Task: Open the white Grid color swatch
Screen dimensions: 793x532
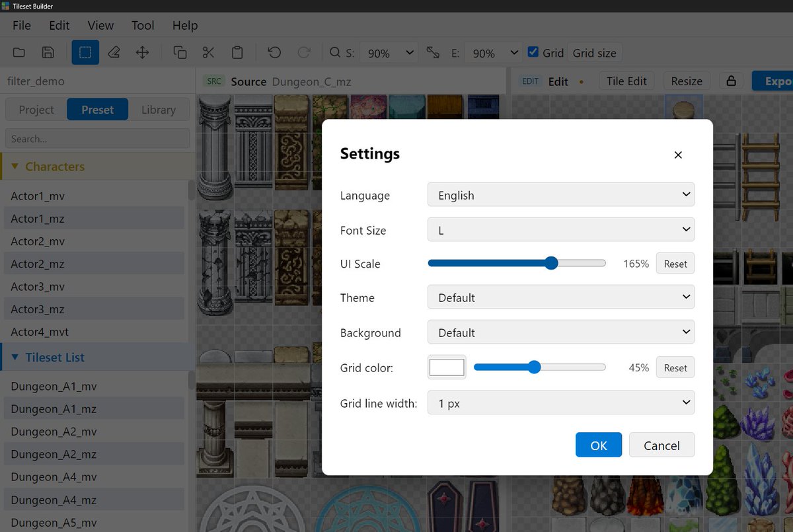Action: click(x=447, y=367)
